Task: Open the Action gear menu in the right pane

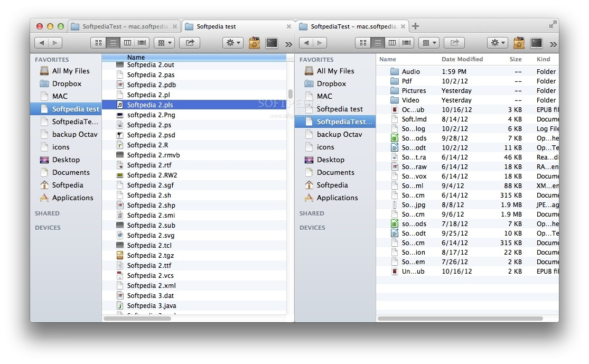Action: [498, 43]
